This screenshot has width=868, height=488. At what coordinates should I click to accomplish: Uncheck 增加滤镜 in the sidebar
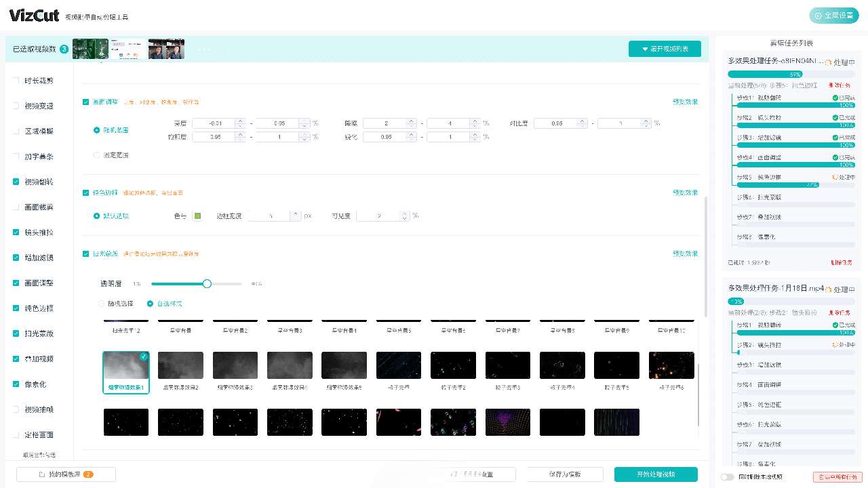point(16,258)
